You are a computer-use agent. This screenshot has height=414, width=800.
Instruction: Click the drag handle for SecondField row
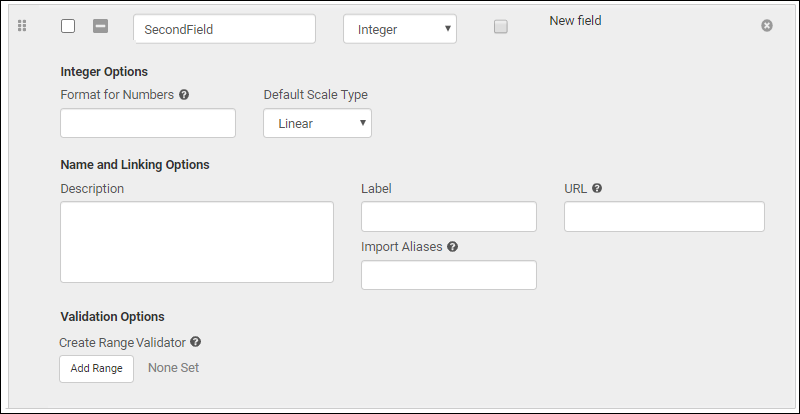(22, 26)
